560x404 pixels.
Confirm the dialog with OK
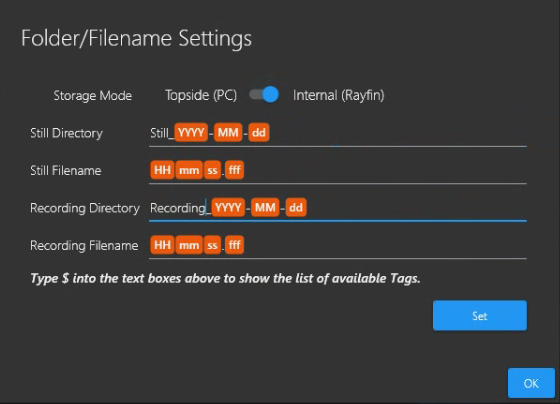click(531, 383)
